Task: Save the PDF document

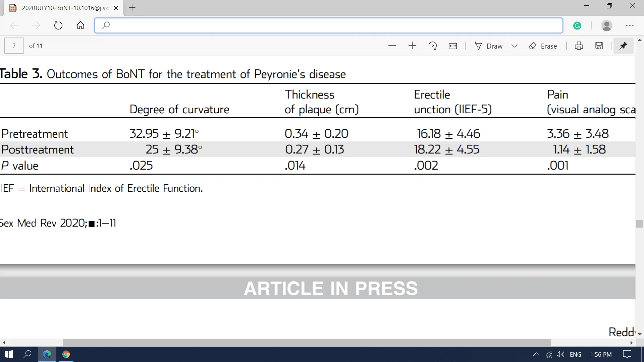Action: pyautogui.click(x=599, y=46)
